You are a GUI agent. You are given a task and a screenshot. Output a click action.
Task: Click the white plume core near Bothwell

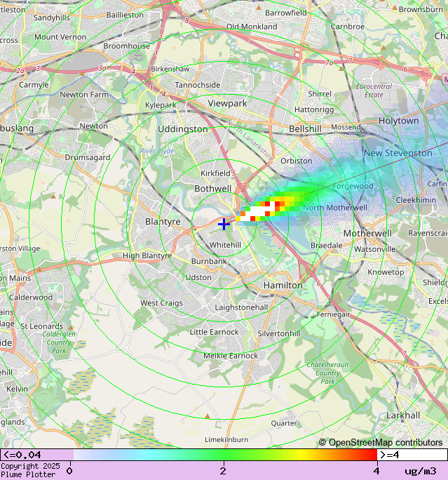[259, 212]
